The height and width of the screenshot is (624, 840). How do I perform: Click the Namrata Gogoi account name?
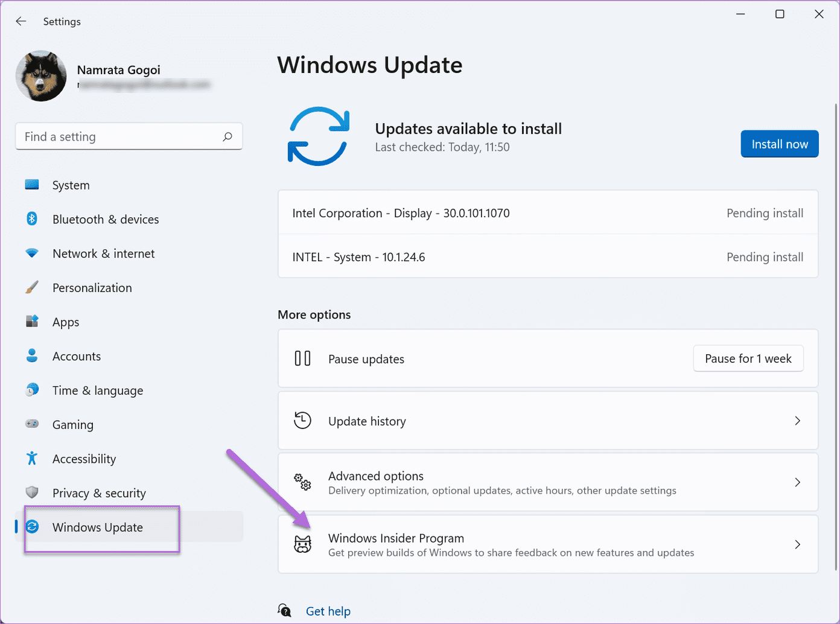click(119, 70)
